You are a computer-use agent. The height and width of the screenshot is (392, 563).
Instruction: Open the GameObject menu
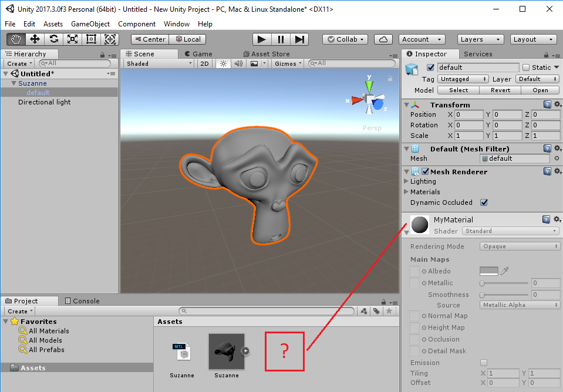point(90,24)
